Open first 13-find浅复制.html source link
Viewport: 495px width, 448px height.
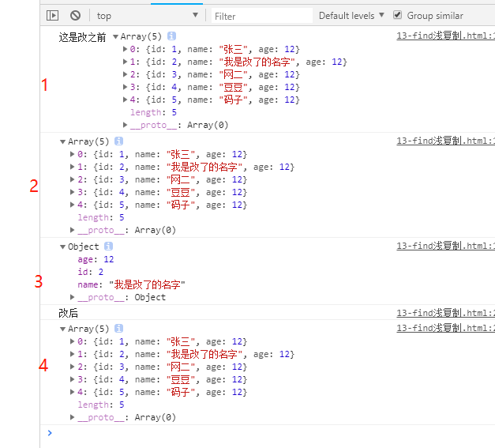click(445, 36)
